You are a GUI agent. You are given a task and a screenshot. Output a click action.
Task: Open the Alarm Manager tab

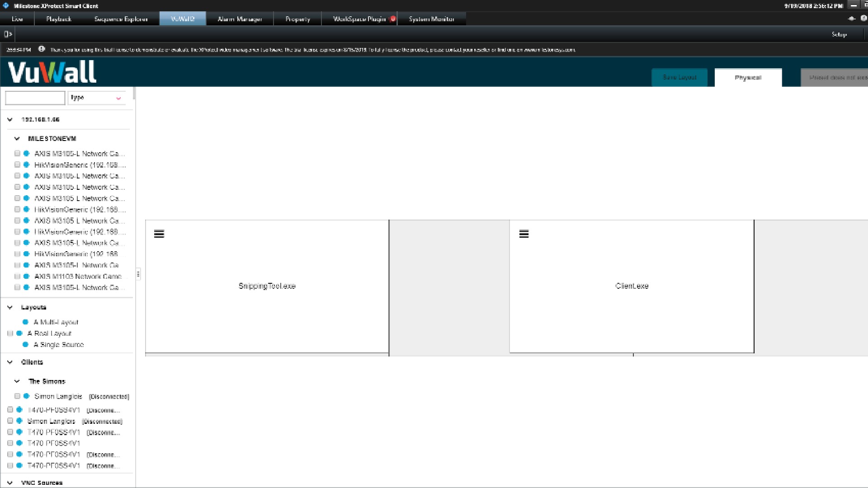pos(240,19)
